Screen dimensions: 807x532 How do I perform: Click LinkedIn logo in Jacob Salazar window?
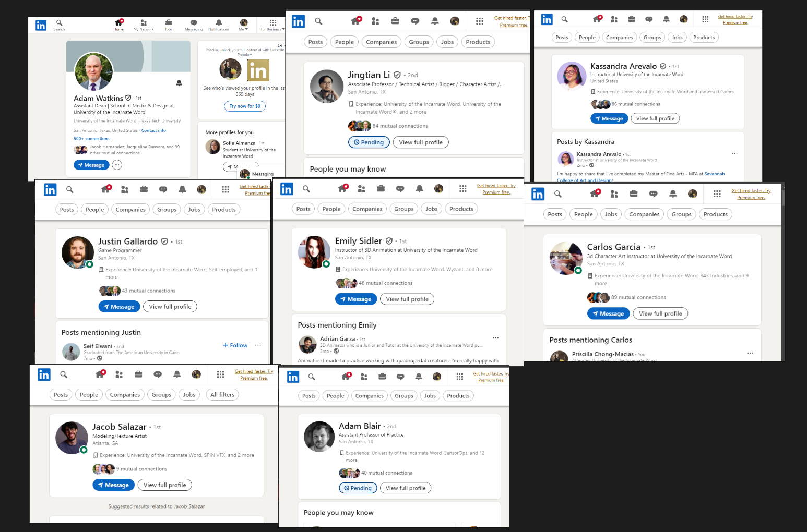pyautogui.click(x=44, y=374)
